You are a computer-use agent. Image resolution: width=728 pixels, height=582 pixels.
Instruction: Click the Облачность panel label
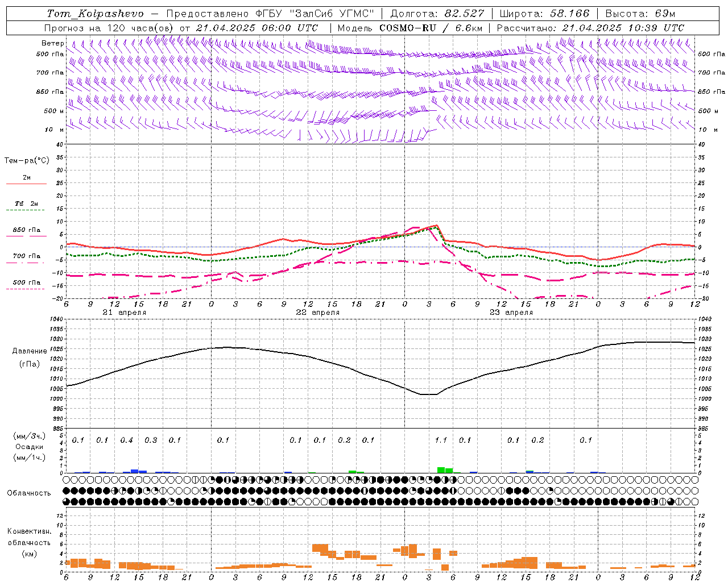point(29,493)
